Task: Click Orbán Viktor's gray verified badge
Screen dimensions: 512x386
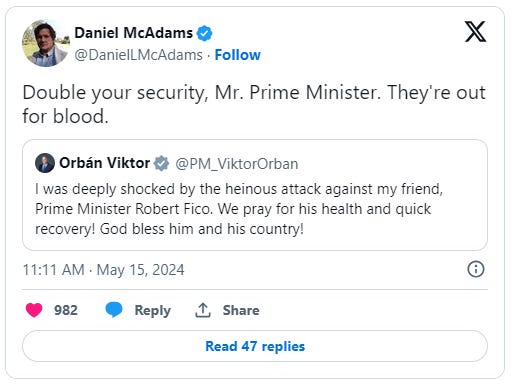Action: tap(161, 163)
